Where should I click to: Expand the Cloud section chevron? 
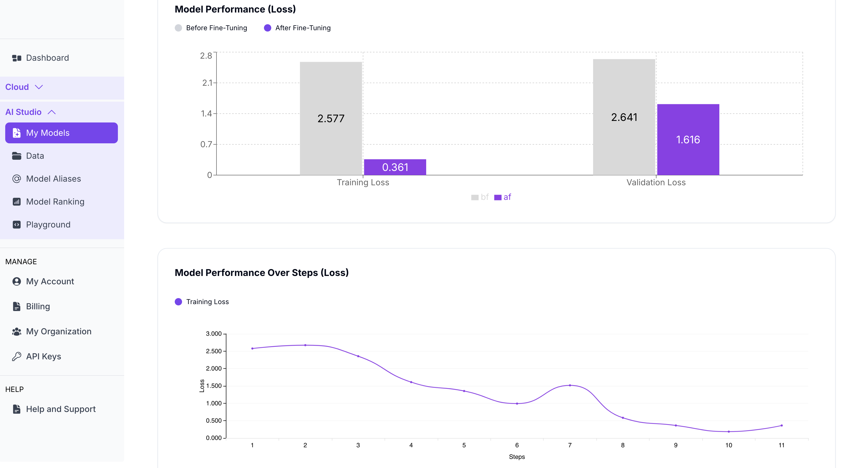39,87
